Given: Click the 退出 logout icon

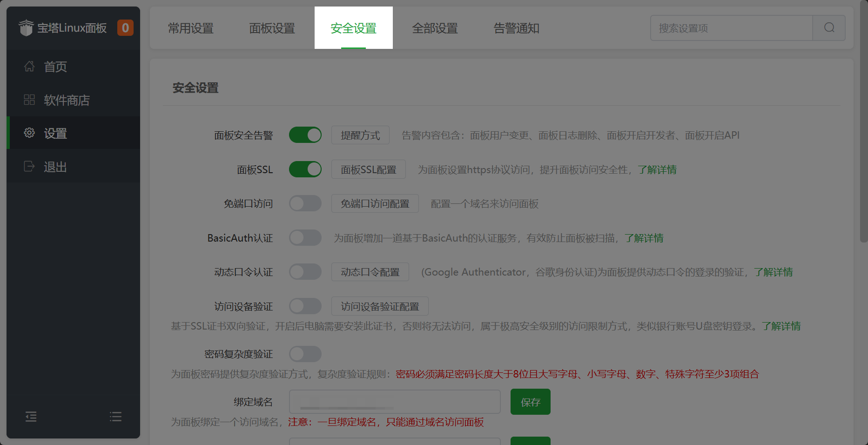Looking at the screenshot, I should (29, 166).
